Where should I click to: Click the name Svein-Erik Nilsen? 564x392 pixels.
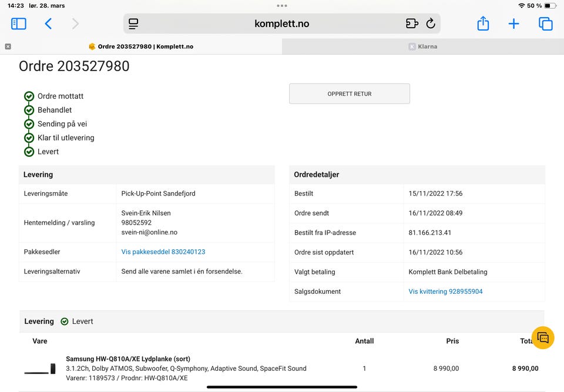[x=146, y=213]
